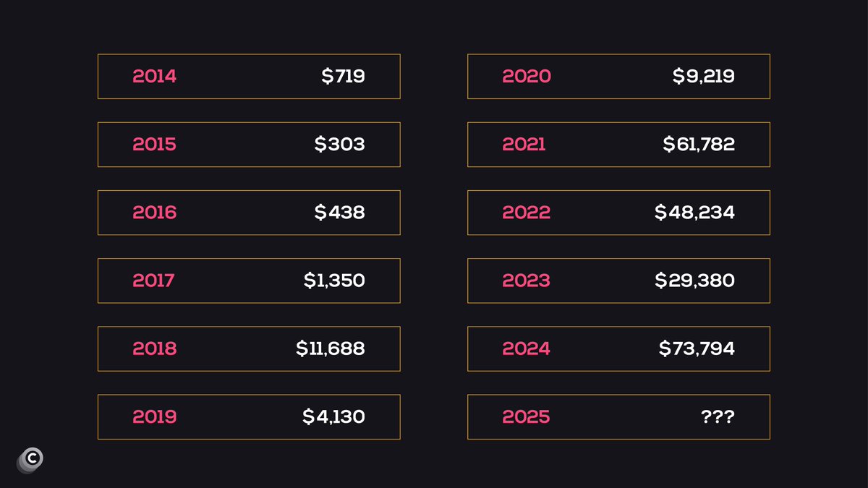
Task: Click the $438 price value
Action: click(x=340, y=213)
